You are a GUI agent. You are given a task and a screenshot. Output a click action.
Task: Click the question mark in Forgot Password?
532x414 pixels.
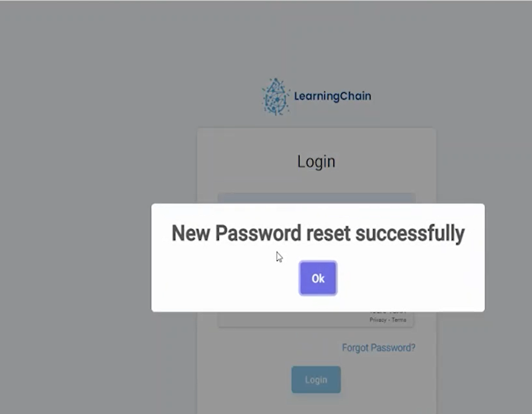coord(413,347)
